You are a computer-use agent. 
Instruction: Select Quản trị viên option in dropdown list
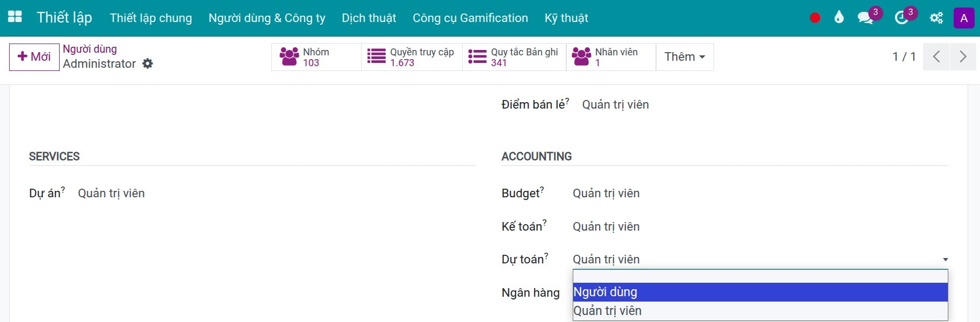tap(760, 311)
